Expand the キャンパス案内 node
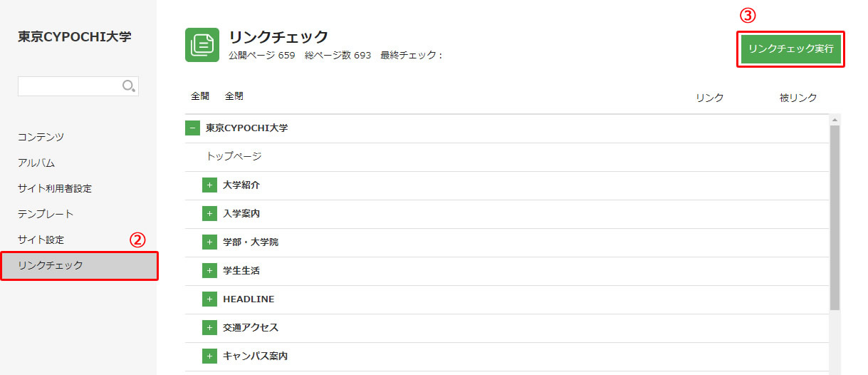Screen dimensions: 868x375 pyautogui.click(x=209, y=356)
